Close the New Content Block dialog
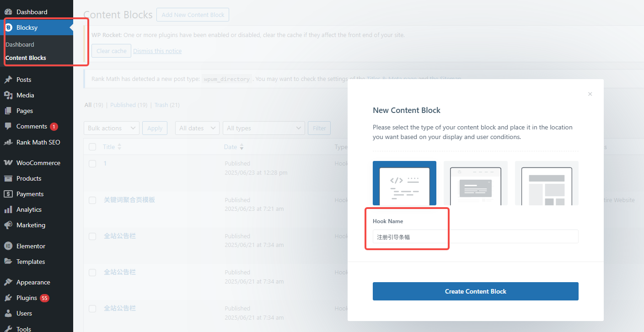 (590, 94)
